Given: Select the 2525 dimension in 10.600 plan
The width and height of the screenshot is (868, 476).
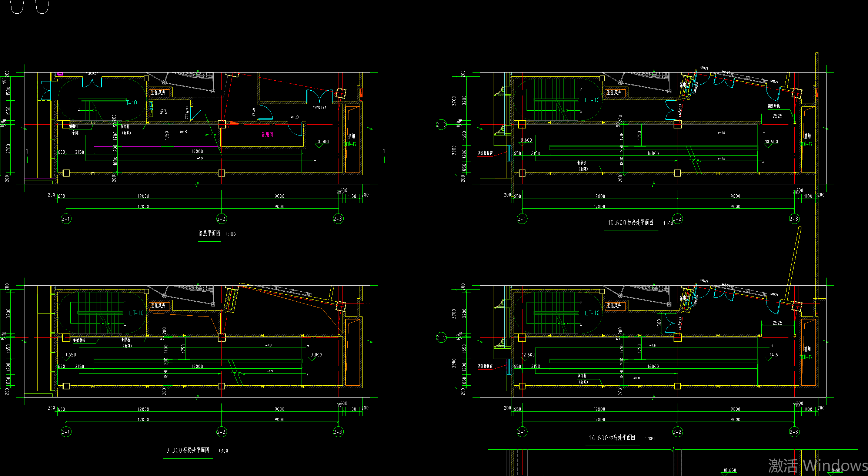Looking at the screenshot, I should click(777, 116).
